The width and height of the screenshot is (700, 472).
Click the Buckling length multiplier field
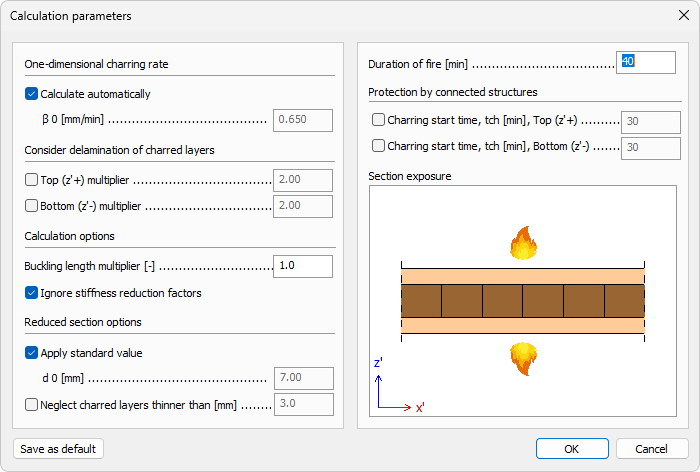(x=303, y=266)
